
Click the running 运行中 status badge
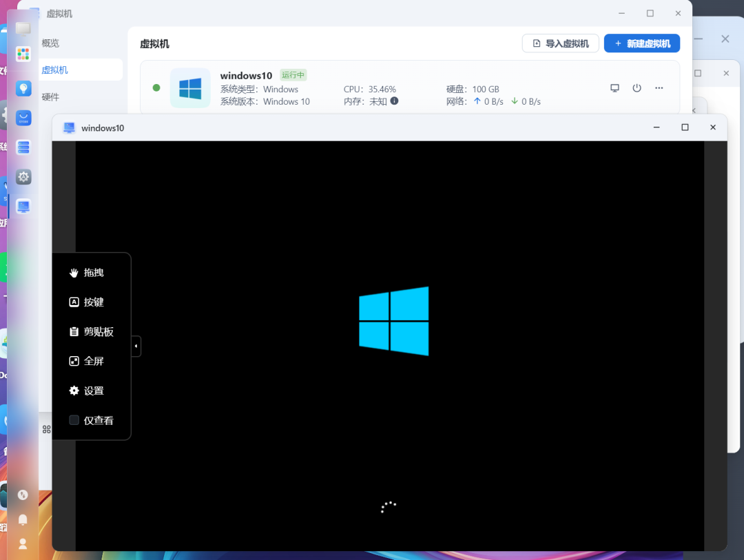[293, 75]
